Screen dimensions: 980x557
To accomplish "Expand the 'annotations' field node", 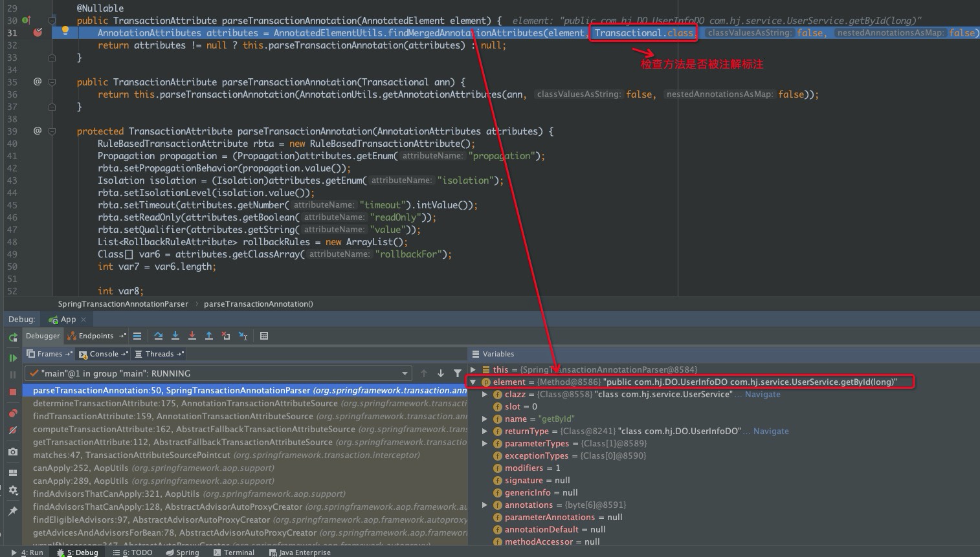I will 485,505.
